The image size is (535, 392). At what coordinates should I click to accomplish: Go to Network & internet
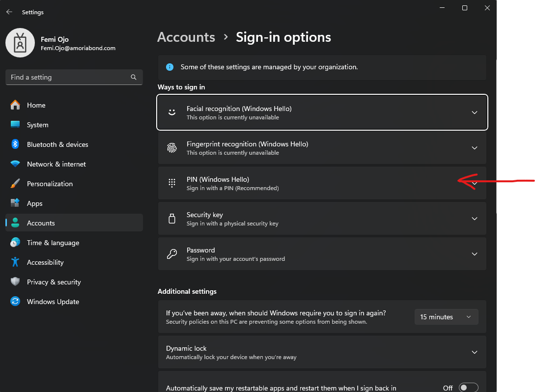click(x=74, y=164)
